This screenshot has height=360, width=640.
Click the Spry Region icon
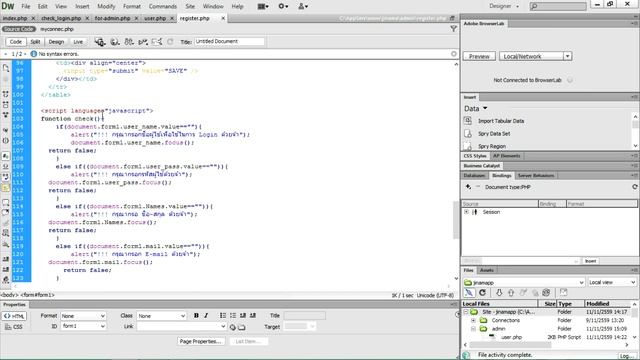click(x=468, y=146)
